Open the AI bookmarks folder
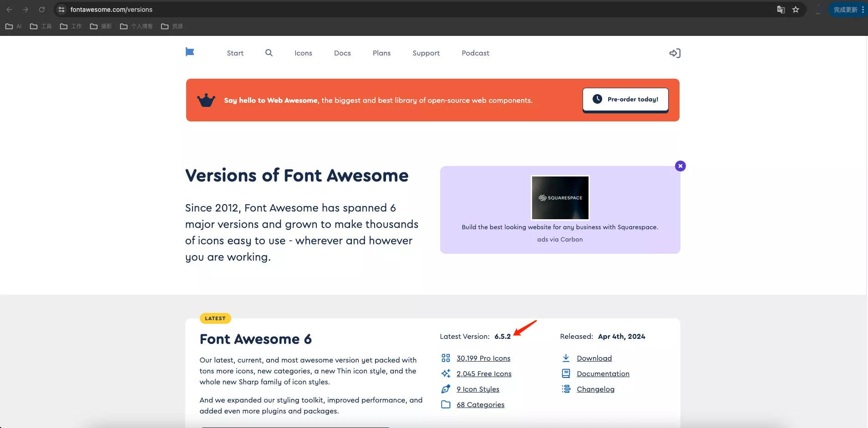 14,26
